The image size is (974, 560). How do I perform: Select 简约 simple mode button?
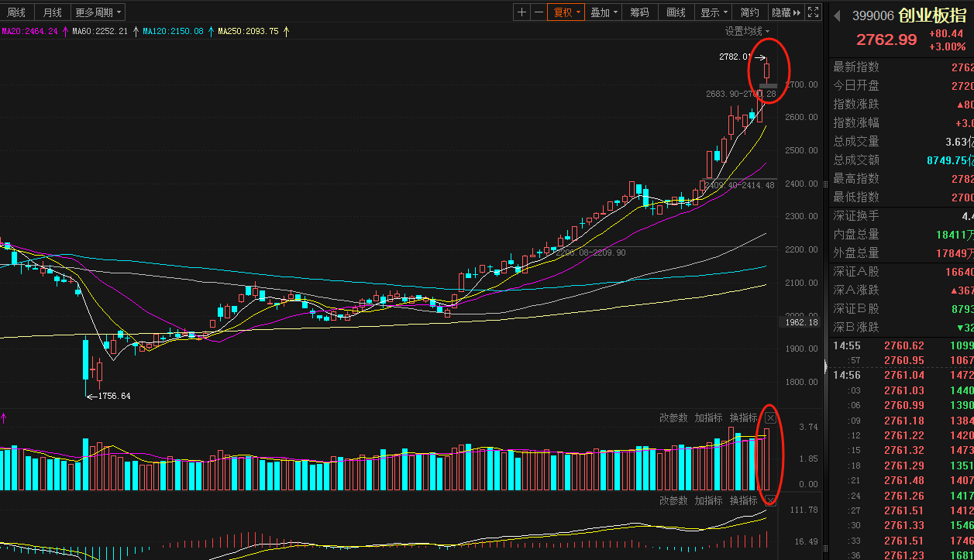[749, 12]
